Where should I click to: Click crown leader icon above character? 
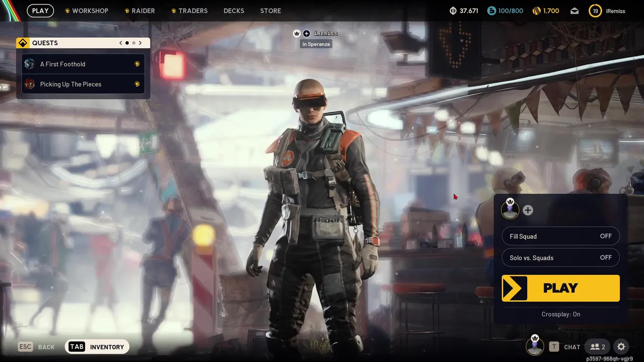[297, 33]
